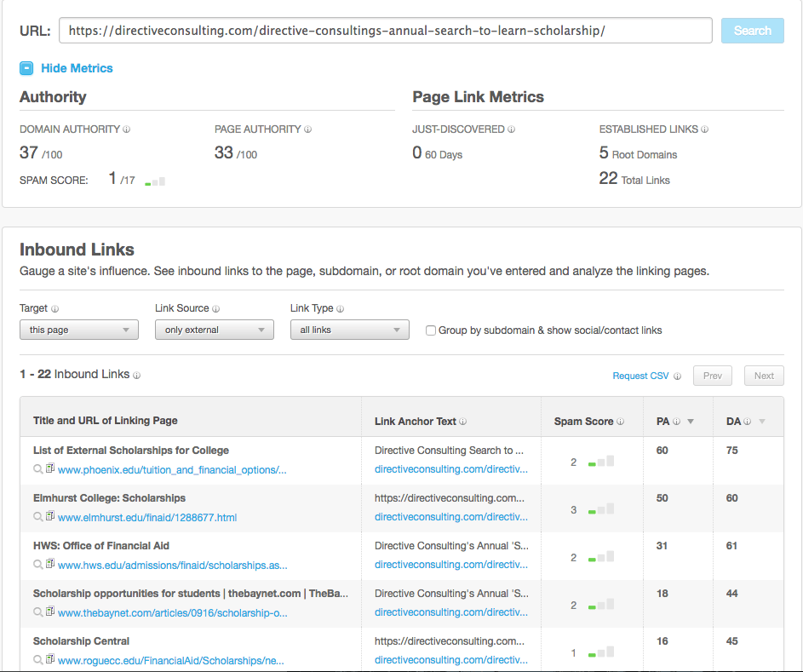Click spam score bar in Scholarship Central row
This screenshot has width=803, height=672.
click(600, 652)
